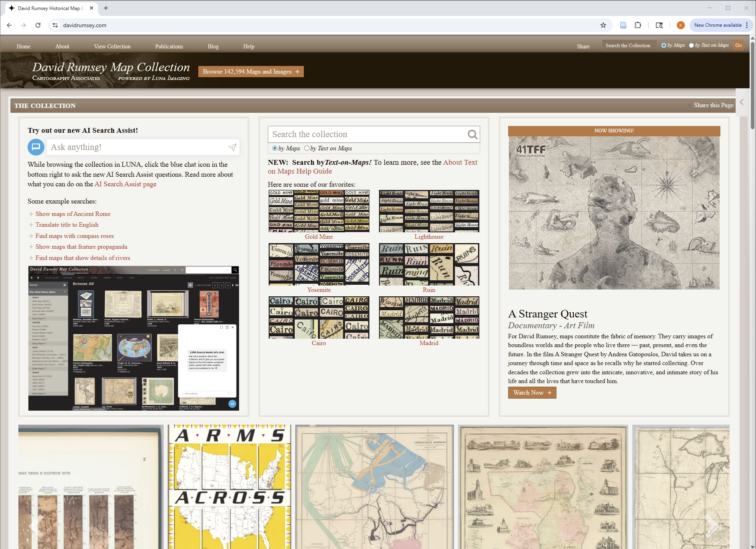This screenshot has width=756, height=549.
Task: Open Chrome three-dot menu
Action: tap(747, 25)
